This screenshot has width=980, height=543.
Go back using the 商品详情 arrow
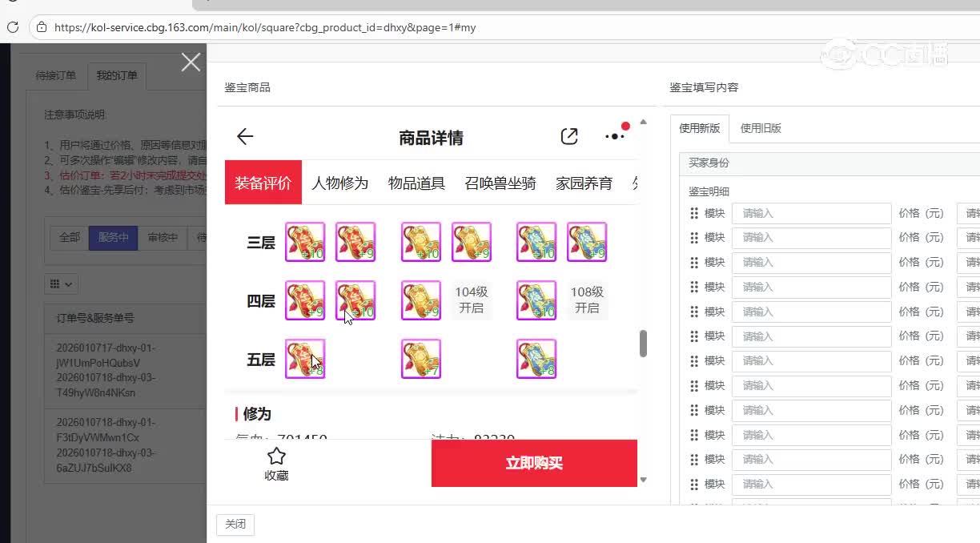click(245, 137)
